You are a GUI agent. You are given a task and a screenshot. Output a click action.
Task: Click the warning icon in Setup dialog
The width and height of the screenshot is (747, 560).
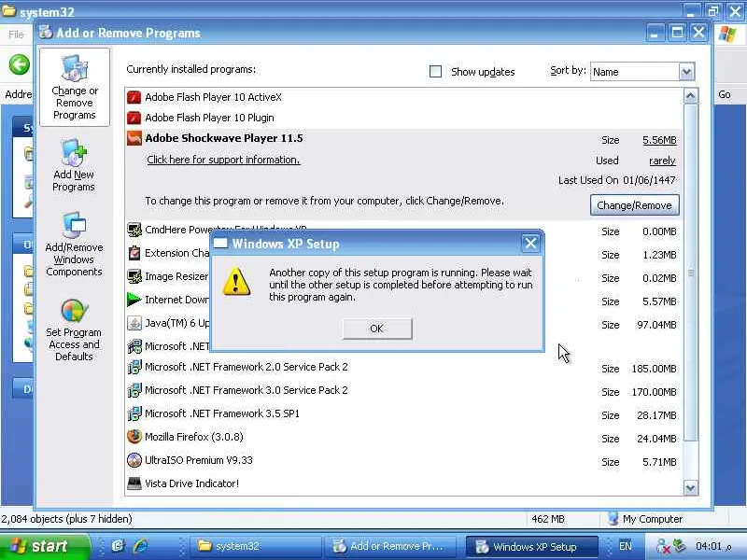click(236, 281)
